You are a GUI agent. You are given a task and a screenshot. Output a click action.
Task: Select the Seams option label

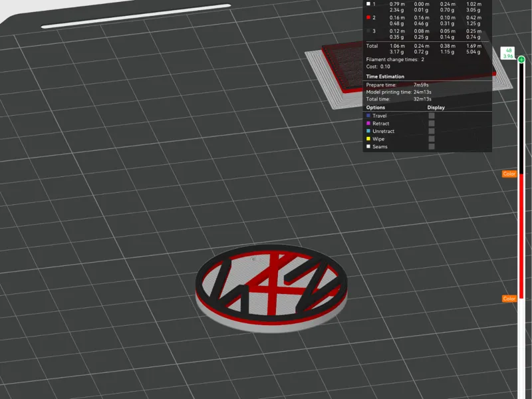380,146
